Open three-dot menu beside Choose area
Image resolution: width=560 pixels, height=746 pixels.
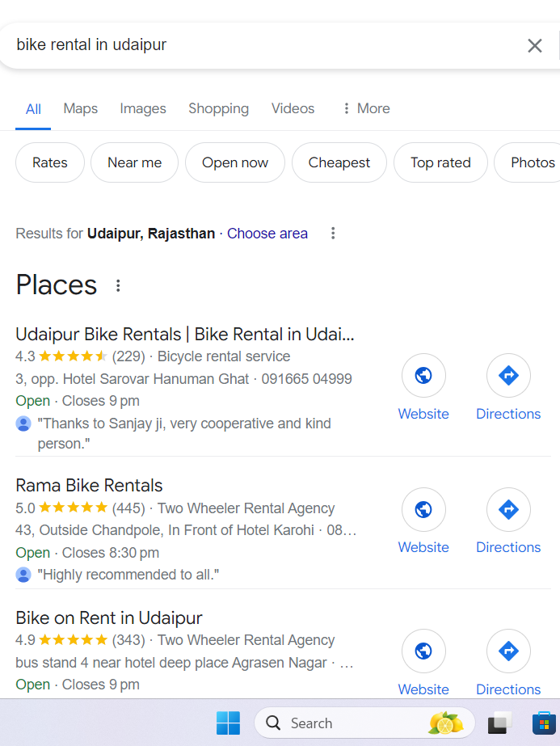[333, 234]
